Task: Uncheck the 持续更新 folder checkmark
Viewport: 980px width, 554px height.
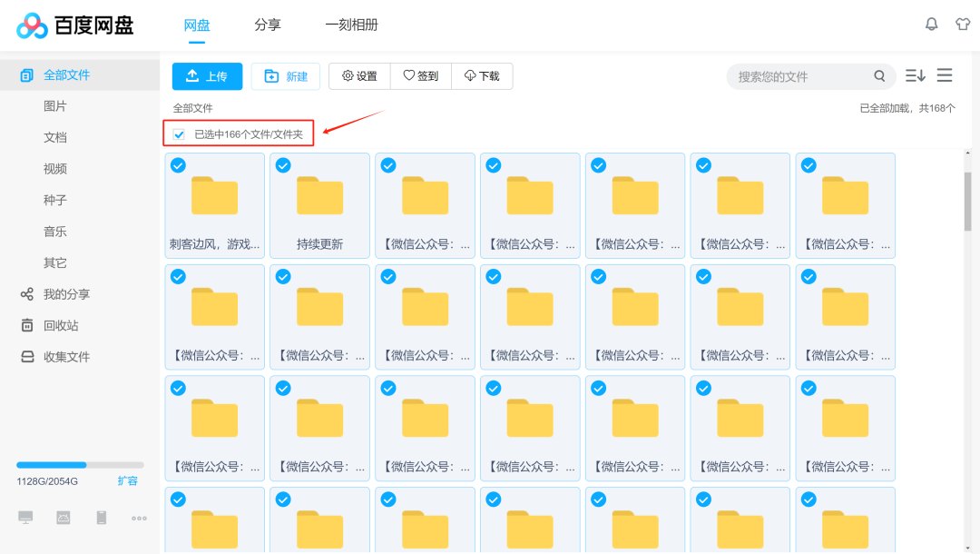Action: coord(283,165)
